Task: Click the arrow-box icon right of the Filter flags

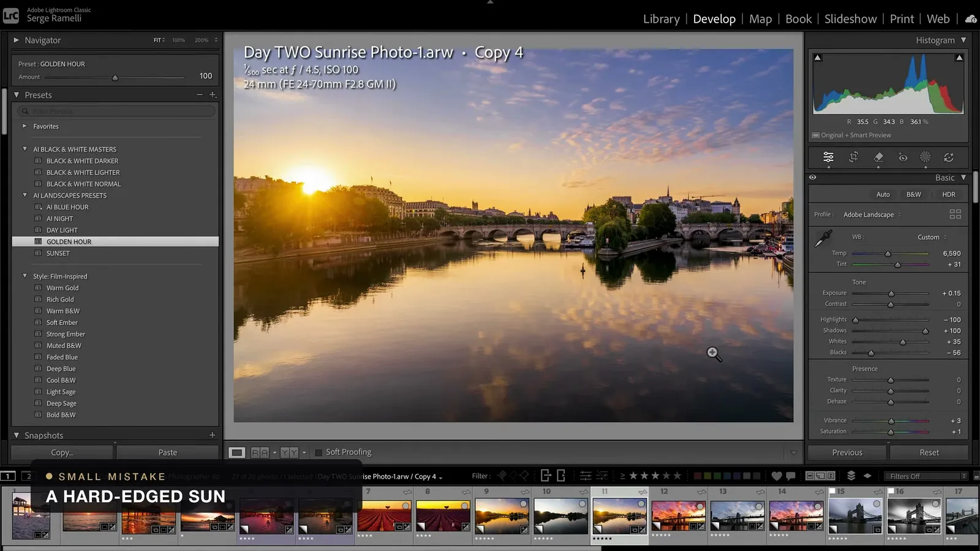Action: (x=546, y=476)
